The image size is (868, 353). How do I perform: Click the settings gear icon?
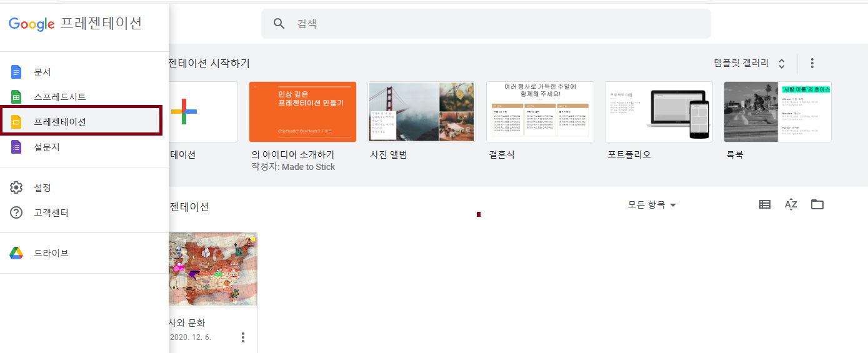pos(16,187)
